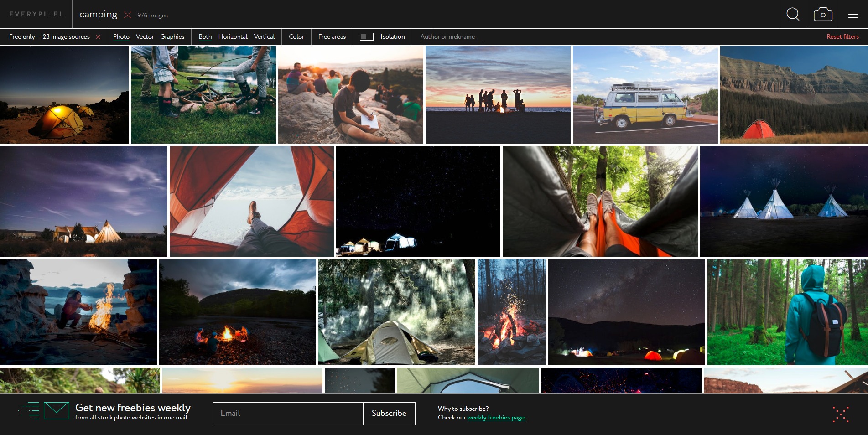This screenshot has height=435, width=868.
Task: Expand the Both orientation option
Action: [205, 36]
